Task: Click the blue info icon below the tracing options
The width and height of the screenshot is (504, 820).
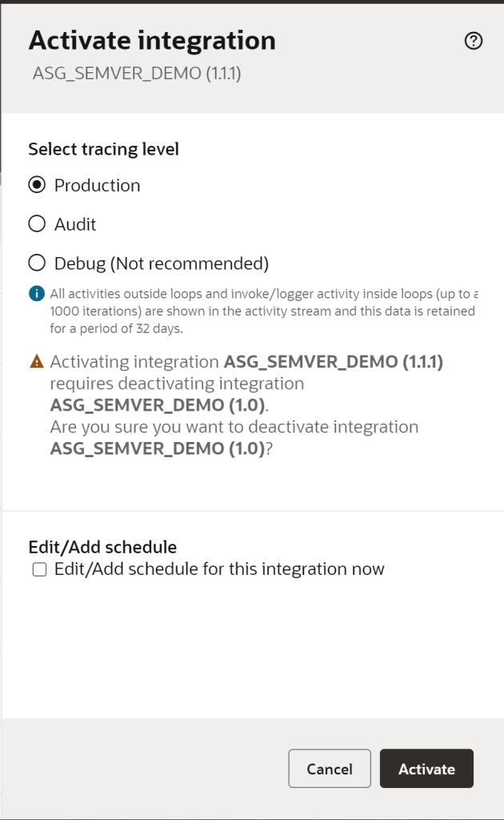Action: (x=36, y=294)
